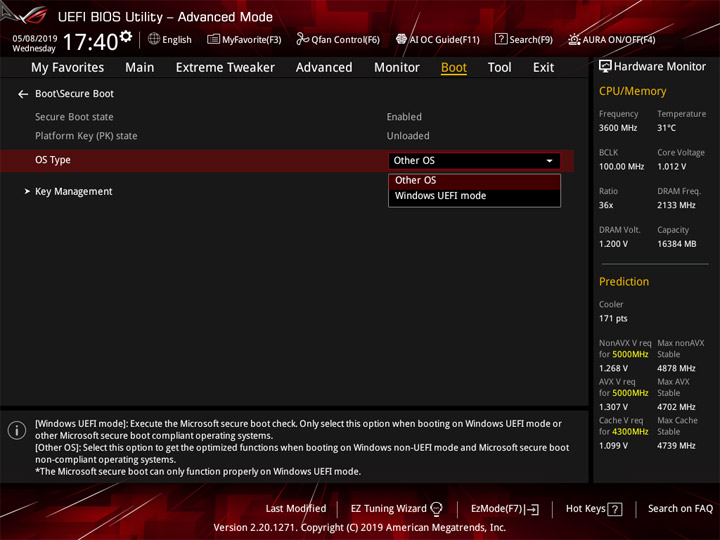Click the globe language icon
720x540 pixels.
(154, 39)
